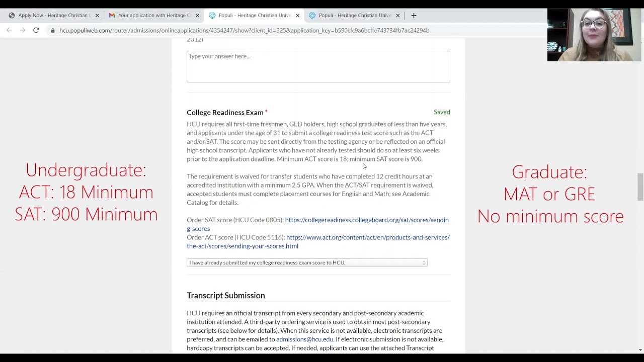
Task: Click the text Order SAT score (HCU Code 0805)
Action: [235, 220]
